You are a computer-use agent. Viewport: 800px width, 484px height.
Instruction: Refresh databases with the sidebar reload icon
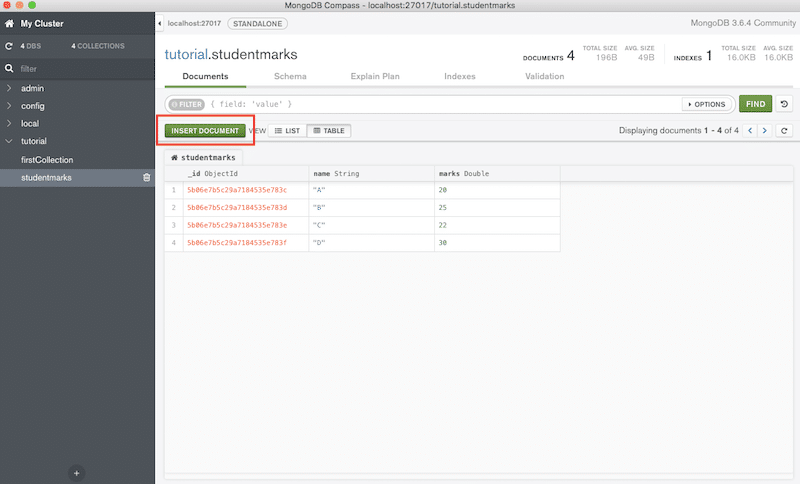[9, 46]
